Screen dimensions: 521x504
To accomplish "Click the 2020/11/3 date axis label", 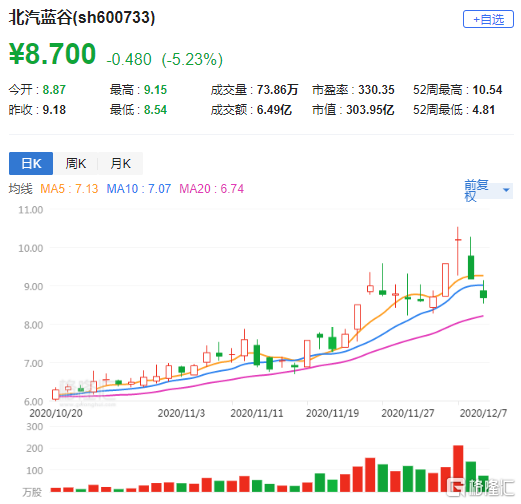I will (x=181, y=413).
